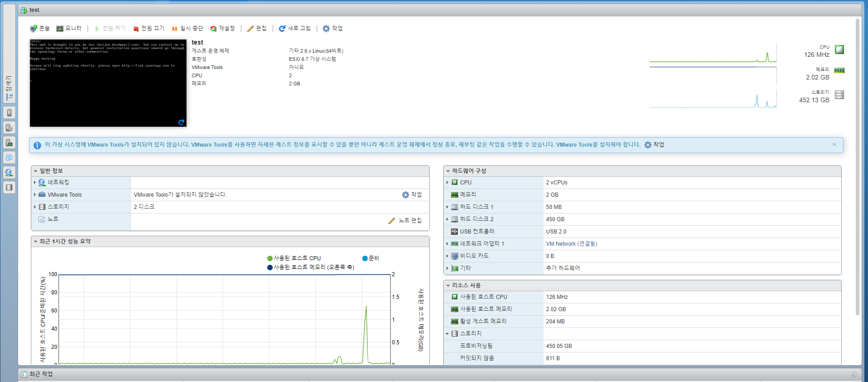868x382 pixels.
Task: Expand the 하드 디스크 1 row
Action: click(447, 207)
